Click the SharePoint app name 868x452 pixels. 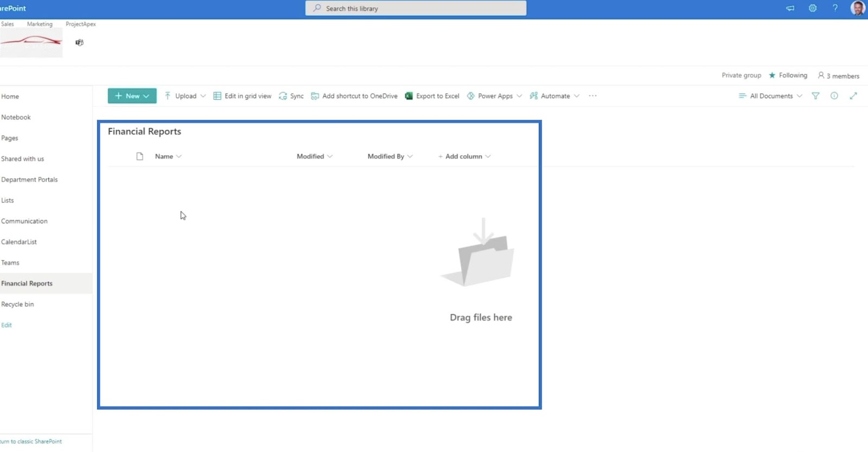pos(12,8)
